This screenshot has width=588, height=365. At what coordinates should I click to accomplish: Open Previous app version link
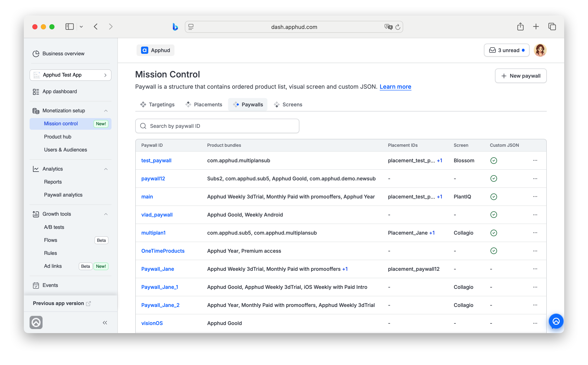[61, 304]
